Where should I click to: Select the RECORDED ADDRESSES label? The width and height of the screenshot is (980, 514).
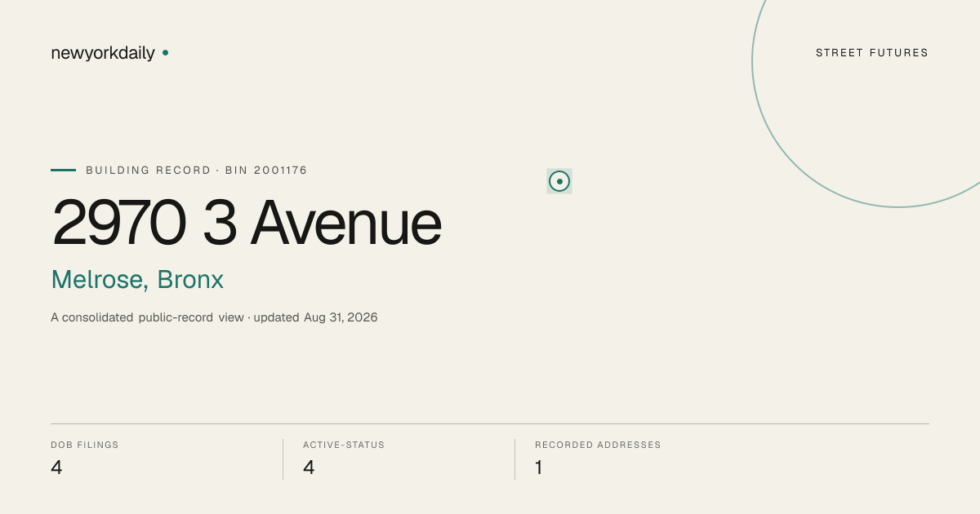[598, 445]
